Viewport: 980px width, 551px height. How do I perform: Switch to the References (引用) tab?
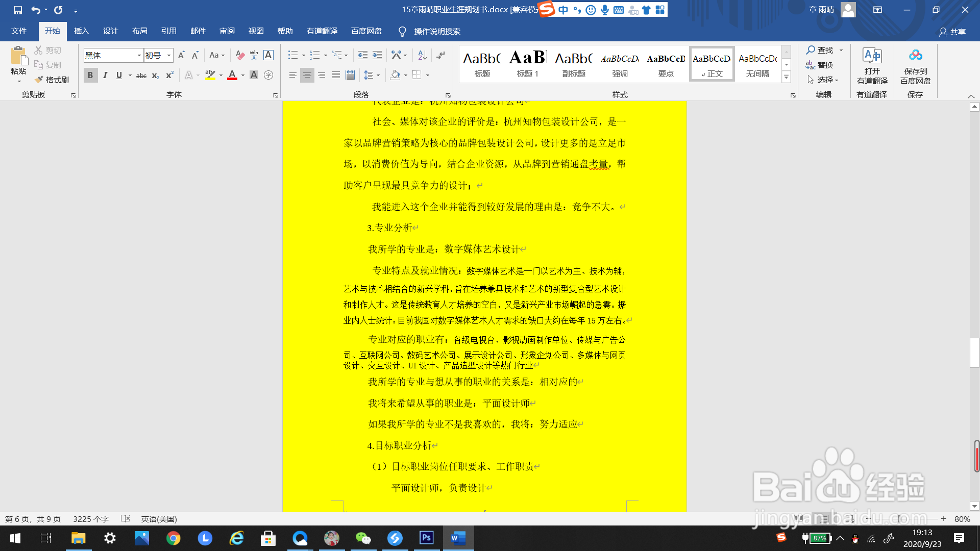(168, 31)
